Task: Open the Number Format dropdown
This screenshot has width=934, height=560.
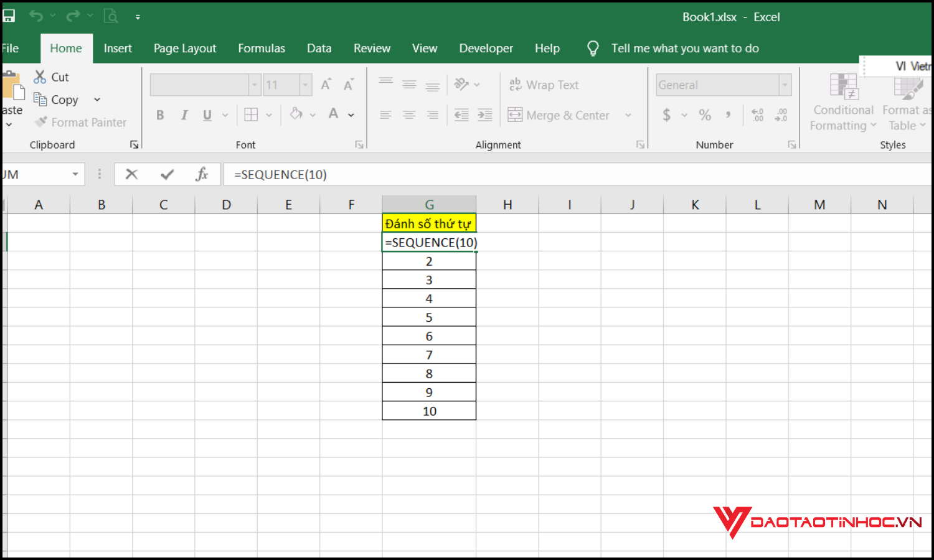Action: 785,85
